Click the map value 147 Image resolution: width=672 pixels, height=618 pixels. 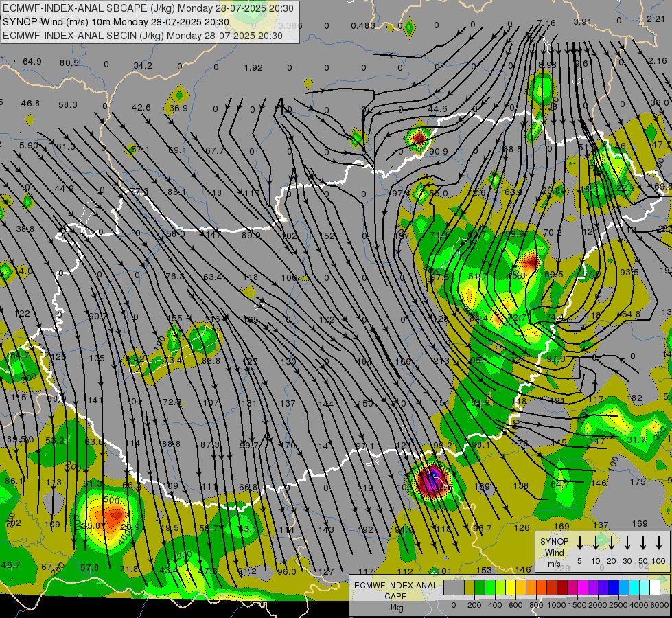(x=213, y=234)
